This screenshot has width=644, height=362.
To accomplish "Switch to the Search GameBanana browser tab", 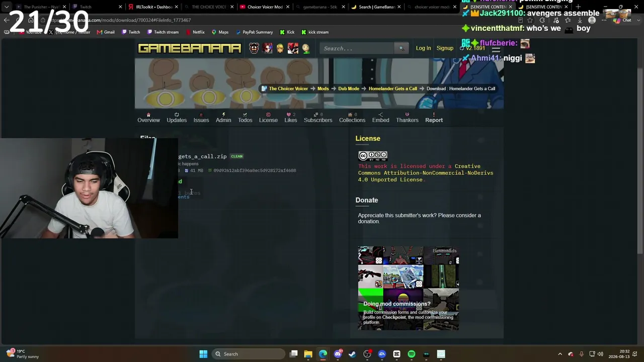I will point(375,7).
